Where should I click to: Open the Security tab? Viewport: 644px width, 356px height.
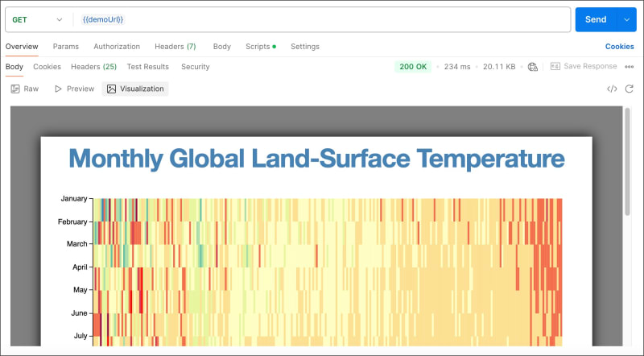coord(195,67)
